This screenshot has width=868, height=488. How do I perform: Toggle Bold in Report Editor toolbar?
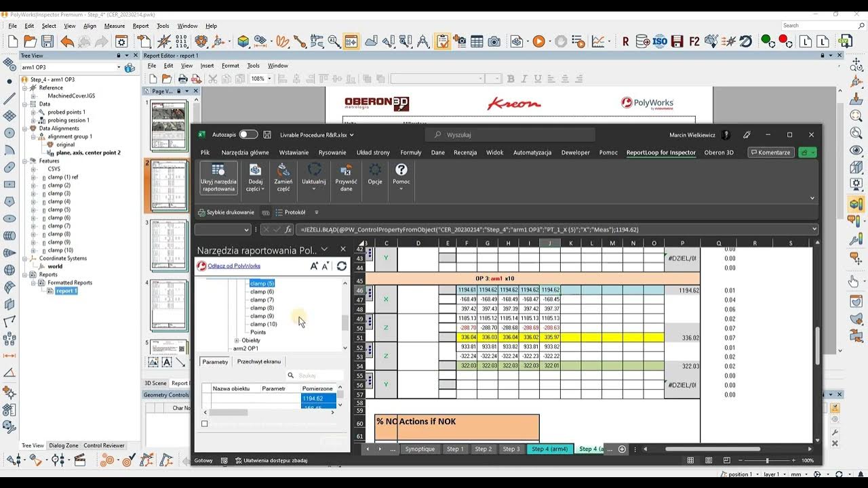click(511, 79)
